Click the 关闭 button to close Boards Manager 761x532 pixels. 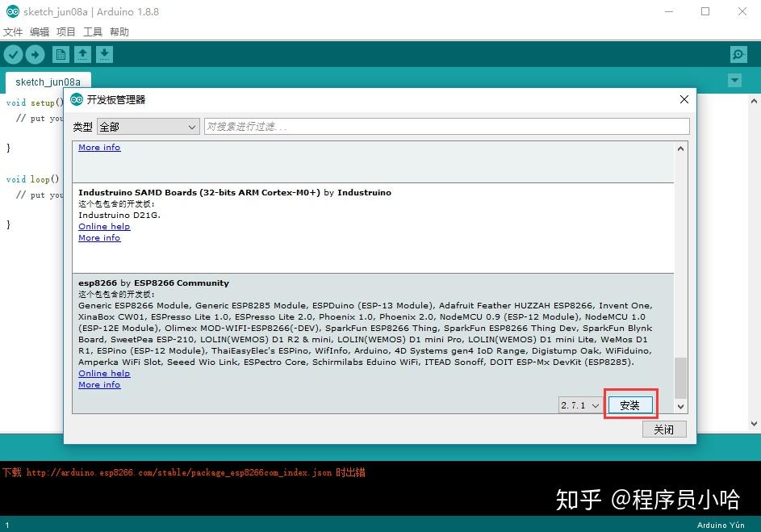pos(664,429)
